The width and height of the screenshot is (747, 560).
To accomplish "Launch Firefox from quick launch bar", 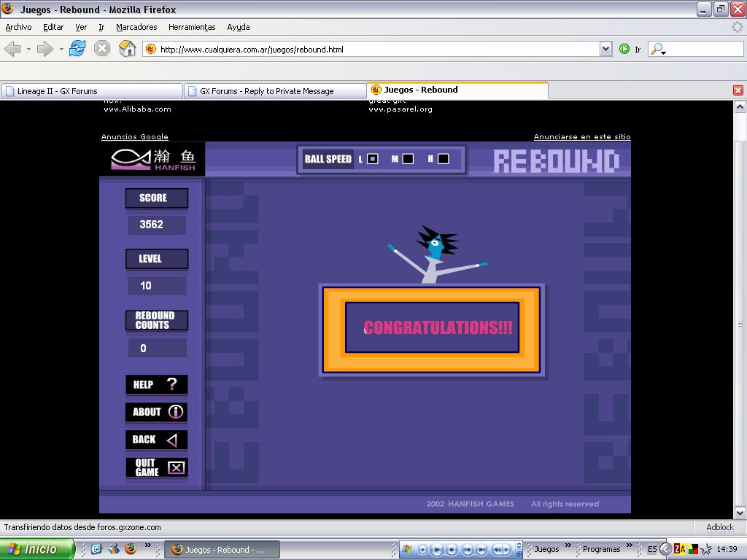I will pyautogui.click(x=131, y=549).
